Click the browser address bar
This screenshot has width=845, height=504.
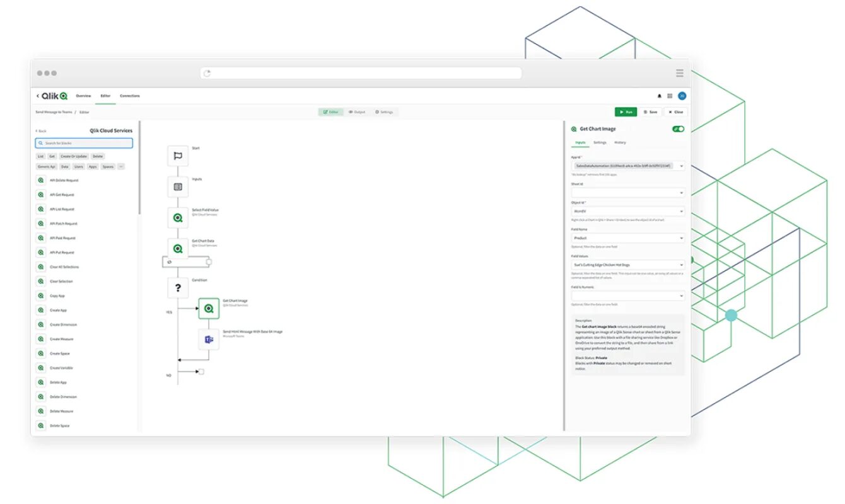pos(361,73)
